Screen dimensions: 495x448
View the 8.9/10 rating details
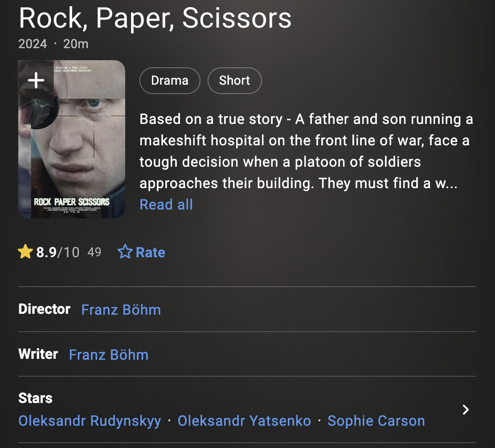[x=57, y=252]
